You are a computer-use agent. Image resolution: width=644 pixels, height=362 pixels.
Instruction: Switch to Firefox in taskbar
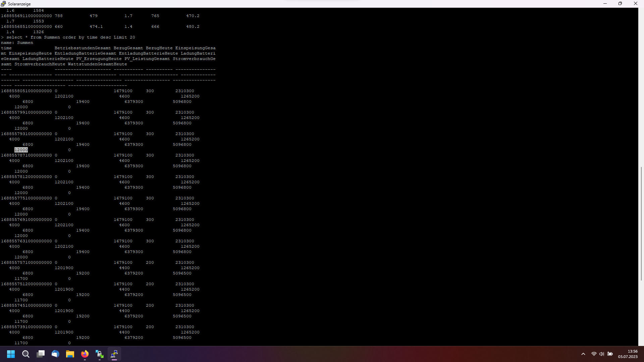click(x=85, y=354)
